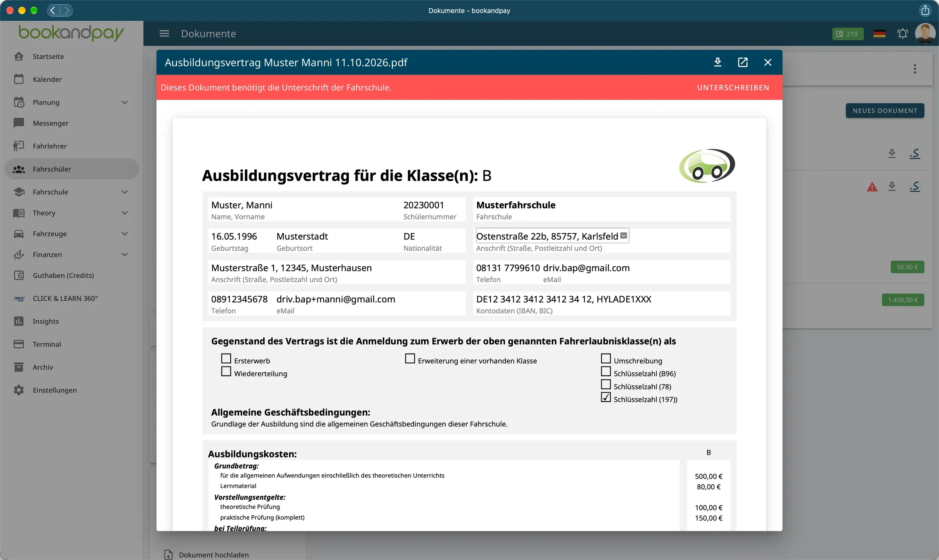Open the address dropdown beside Karlsfeld
The image size is (939, 560).
pyautogui.click(x=624, y=236)
